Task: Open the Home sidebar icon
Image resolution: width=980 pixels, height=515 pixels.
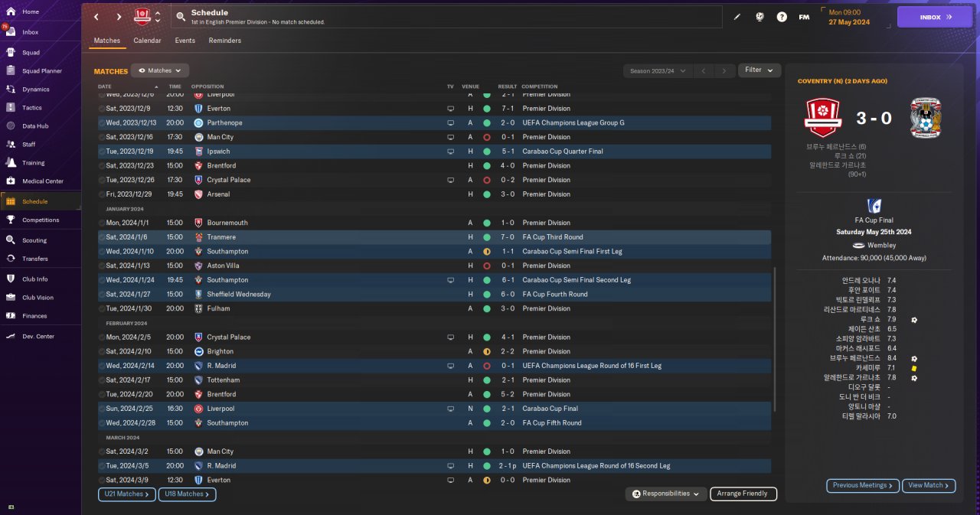Action: pyautogui.click(x=11, y=11)
